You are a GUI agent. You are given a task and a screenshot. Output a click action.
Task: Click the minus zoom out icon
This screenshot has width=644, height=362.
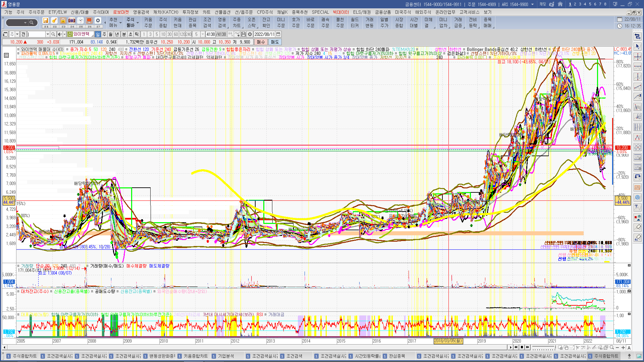pos(618,347)
